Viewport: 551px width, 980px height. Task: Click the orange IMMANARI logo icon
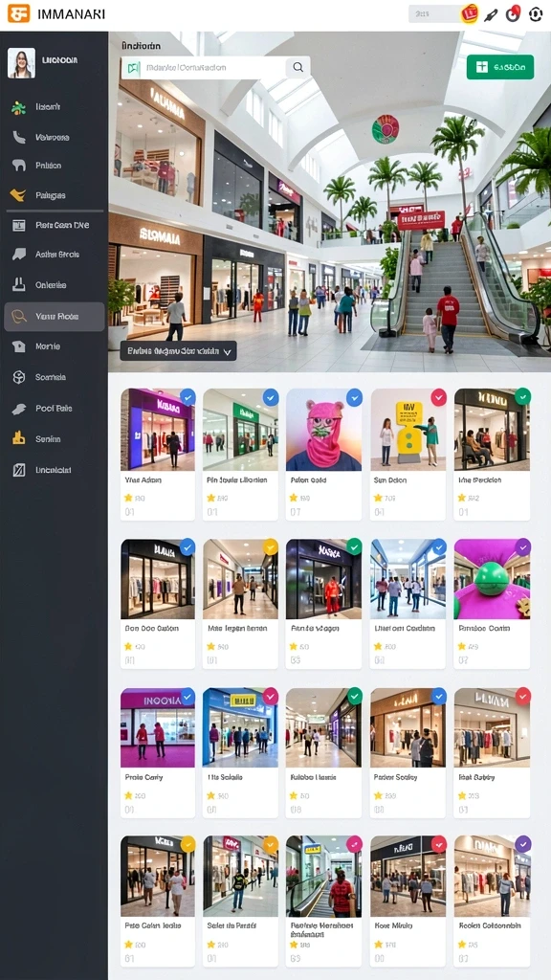click(18, 13)
